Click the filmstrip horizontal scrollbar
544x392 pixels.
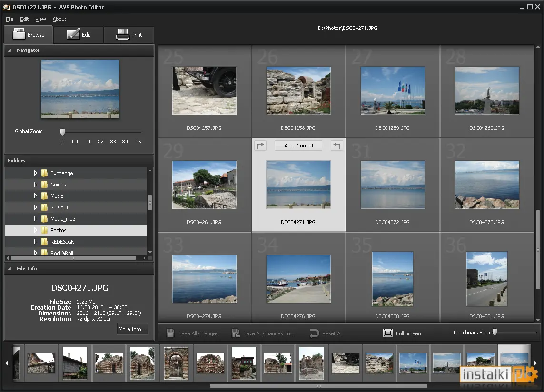(x=319, y=386)
